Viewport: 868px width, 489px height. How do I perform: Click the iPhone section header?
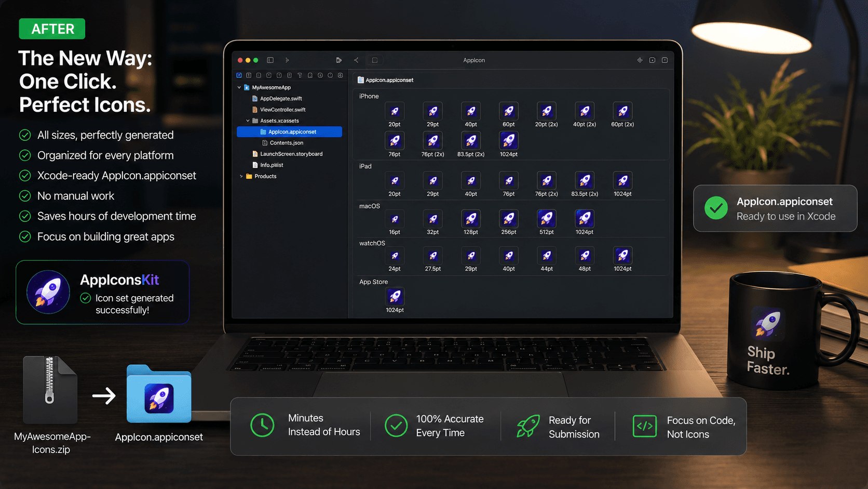[x=369, y=96]
